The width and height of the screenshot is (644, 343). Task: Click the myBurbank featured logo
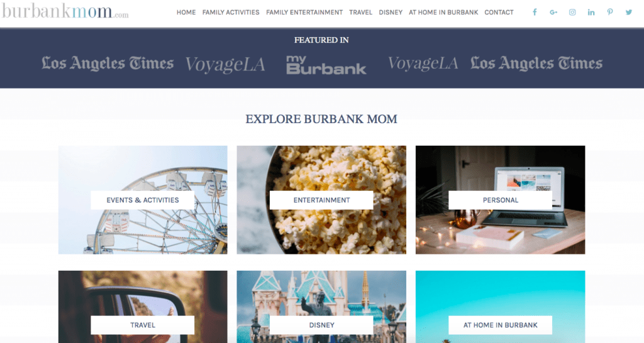[x=326, y=65]
